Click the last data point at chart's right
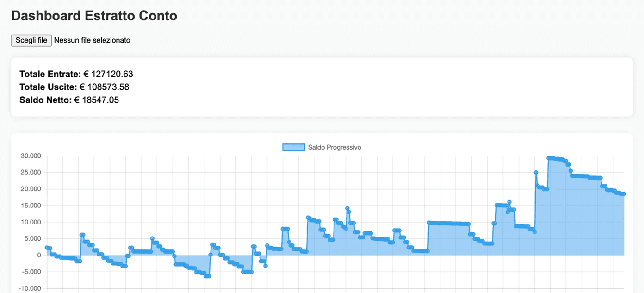Image resolution: width=644 pixels, height=293 pixels. tap(624, 194)
